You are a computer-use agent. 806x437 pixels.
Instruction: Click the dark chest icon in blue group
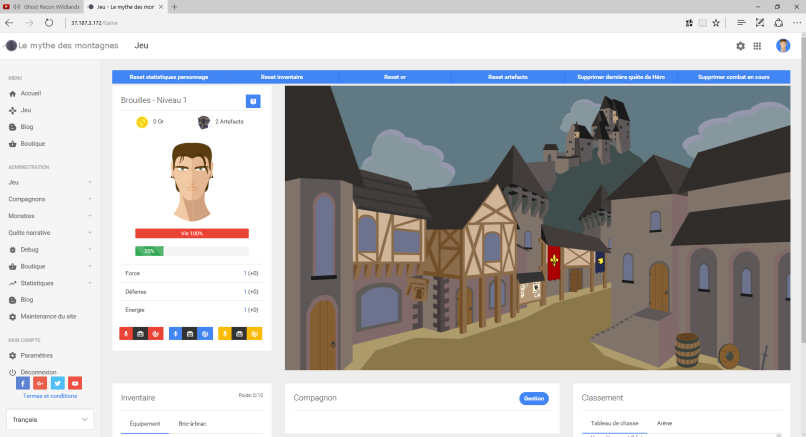pyautogui.click(x=190, y=334)
